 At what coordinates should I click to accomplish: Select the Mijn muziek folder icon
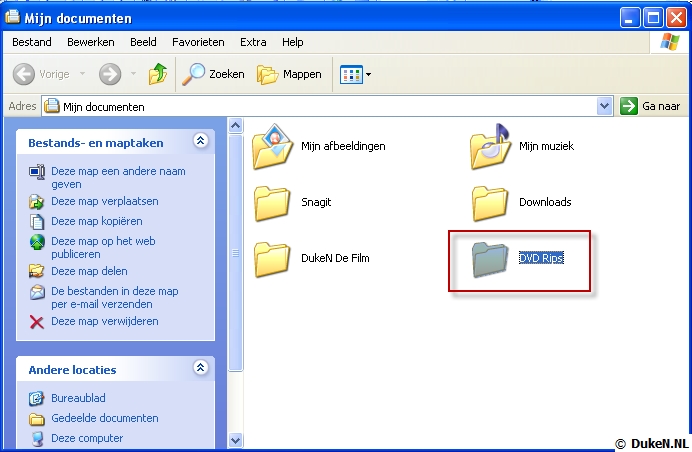[489, 146]
